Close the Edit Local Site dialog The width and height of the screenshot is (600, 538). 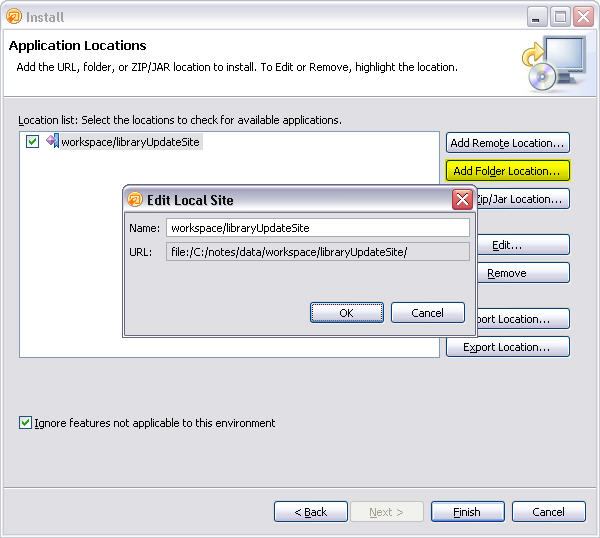coord(462,199)
